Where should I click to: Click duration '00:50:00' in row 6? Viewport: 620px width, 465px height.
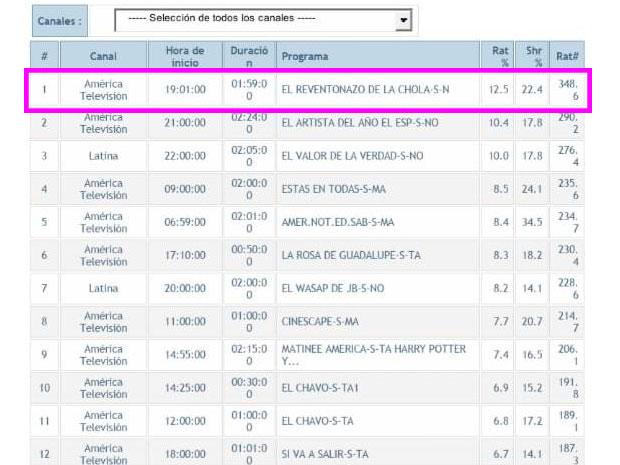click(249, 255)
